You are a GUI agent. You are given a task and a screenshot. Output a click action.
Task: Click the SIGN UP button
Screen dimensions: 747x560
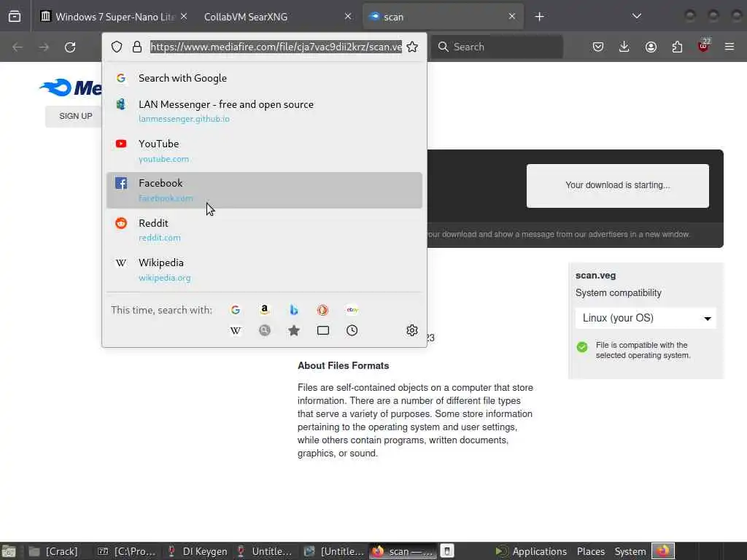pyautogui.click(x=74, y=116)
